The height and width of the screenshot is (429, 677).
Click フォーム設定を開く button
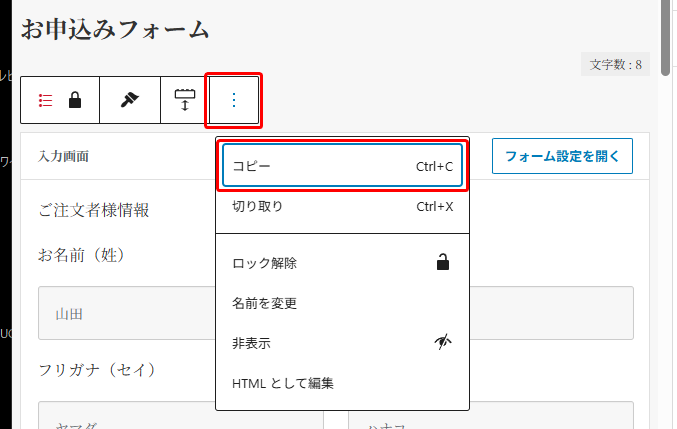pyautogui.click(x=562, y=156)
